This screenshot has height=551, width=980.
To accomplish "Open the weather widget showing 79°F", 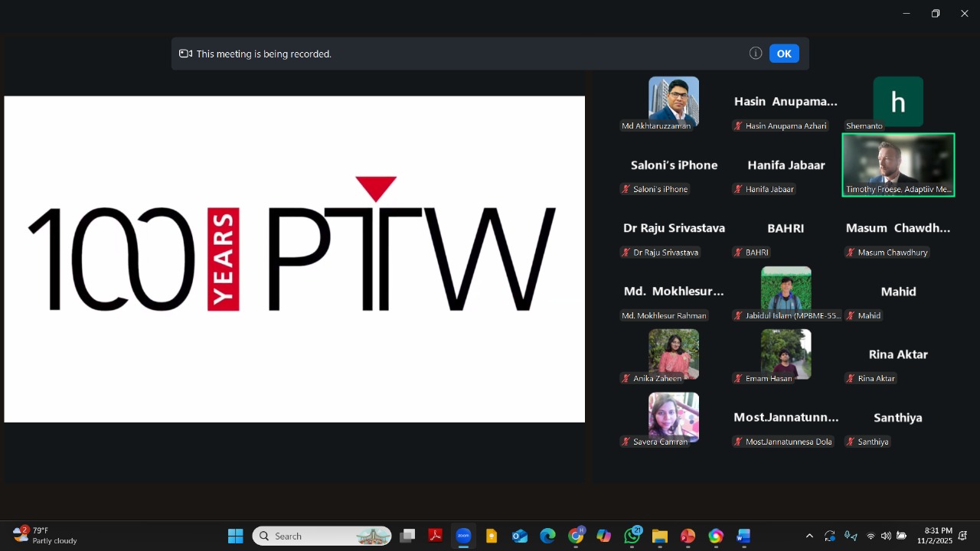I will click(x=46, y=535).
